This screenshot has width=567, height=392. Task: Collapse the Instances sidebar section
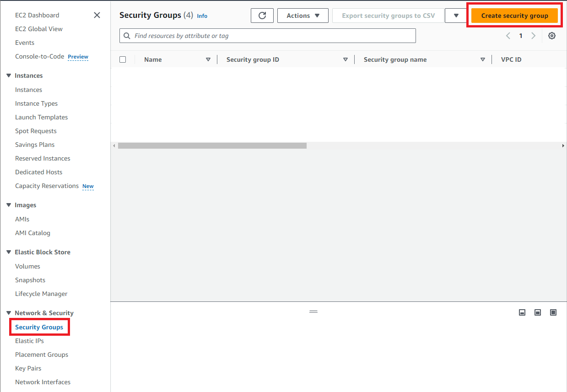click(9, 75)
